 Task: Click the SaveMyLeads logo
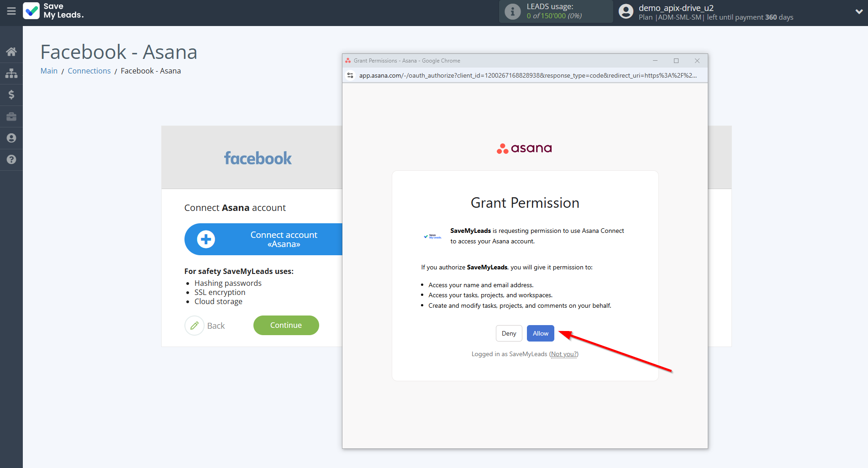(54, 11)
